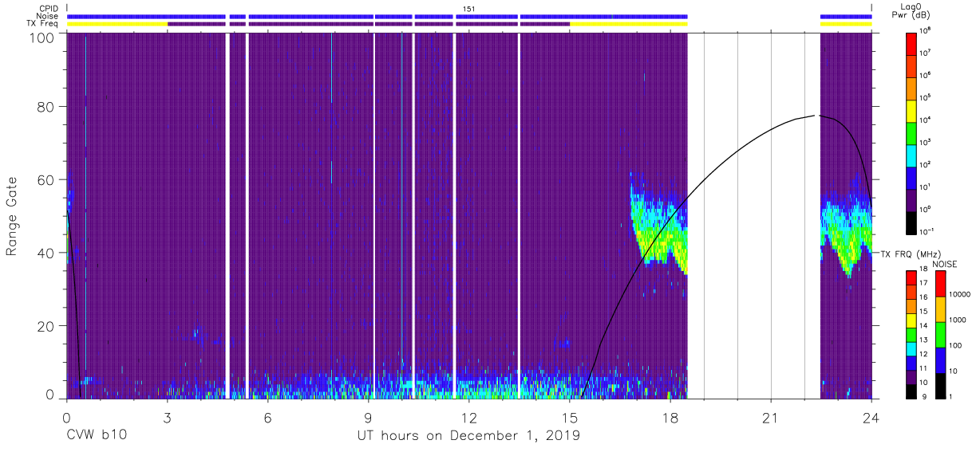The image size is (980, 452).
Task: Pick the red swatch of NOISE colorbar
Action: 940,283
